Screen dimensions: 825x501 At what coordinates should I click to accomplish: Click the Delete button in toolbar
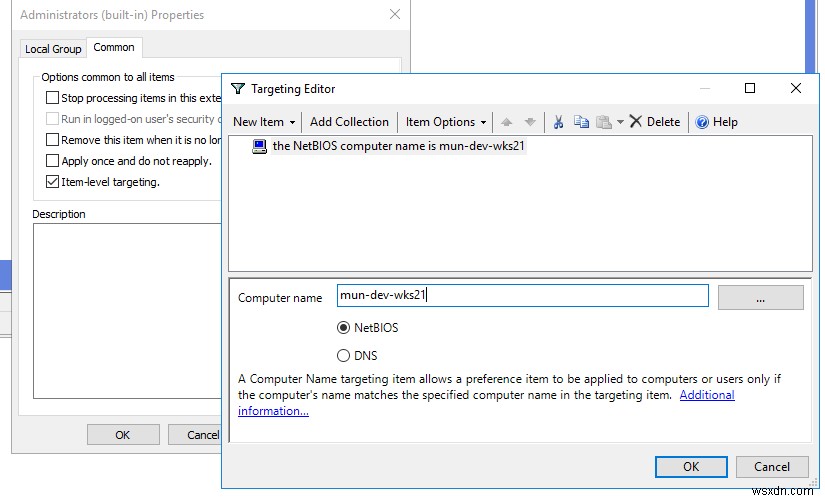pos(655,122)
